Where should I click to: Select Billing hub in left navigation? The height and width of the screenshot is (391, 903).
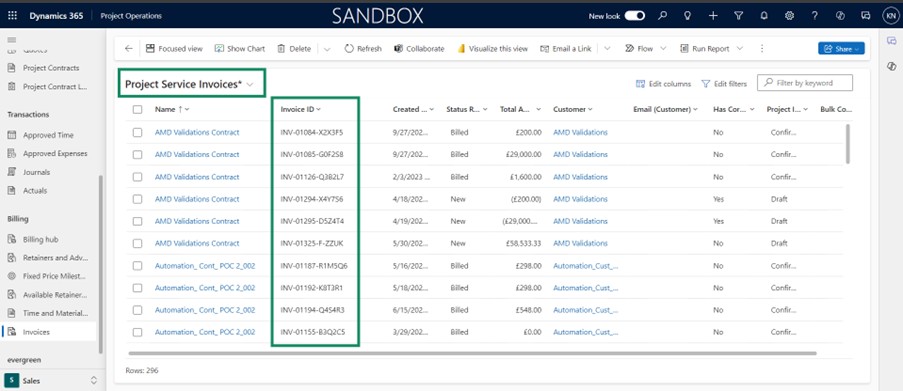click(40, 240)
